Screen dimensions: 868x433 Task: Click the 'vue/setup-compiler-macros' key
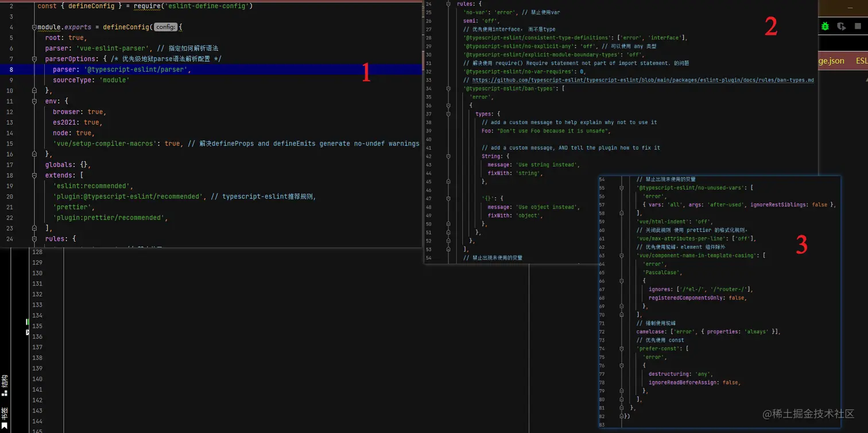point(104,144)
